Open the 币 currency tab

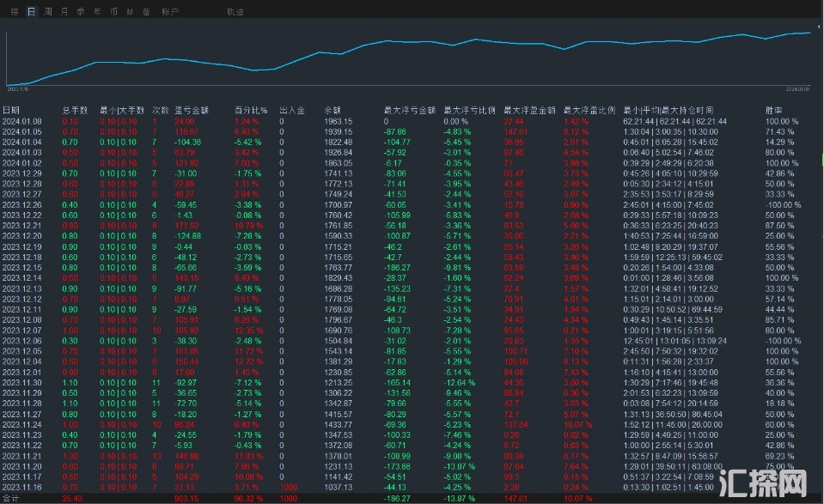[113, 11]
